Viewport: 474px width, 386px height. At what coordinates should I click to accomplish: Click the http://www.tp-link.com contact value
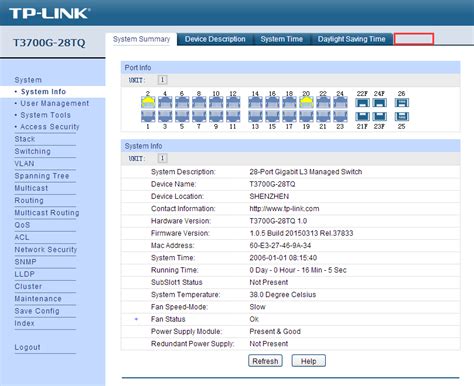tap(284, 209)
